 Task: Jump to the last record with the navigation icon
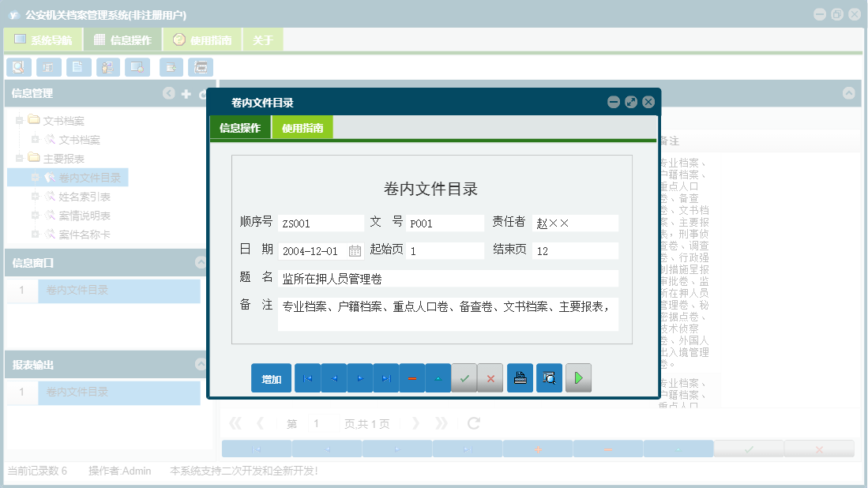(385, 378)
